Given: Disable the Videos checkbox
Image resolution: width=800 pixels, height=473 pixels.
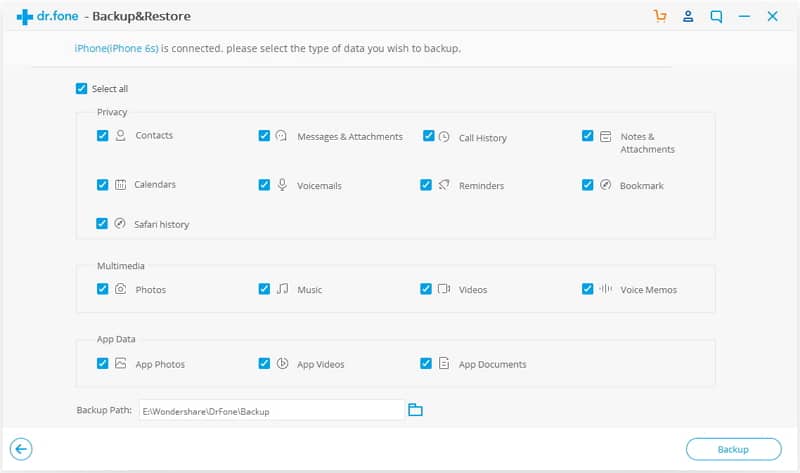Looking at the screenshot, I should point(426,289).
